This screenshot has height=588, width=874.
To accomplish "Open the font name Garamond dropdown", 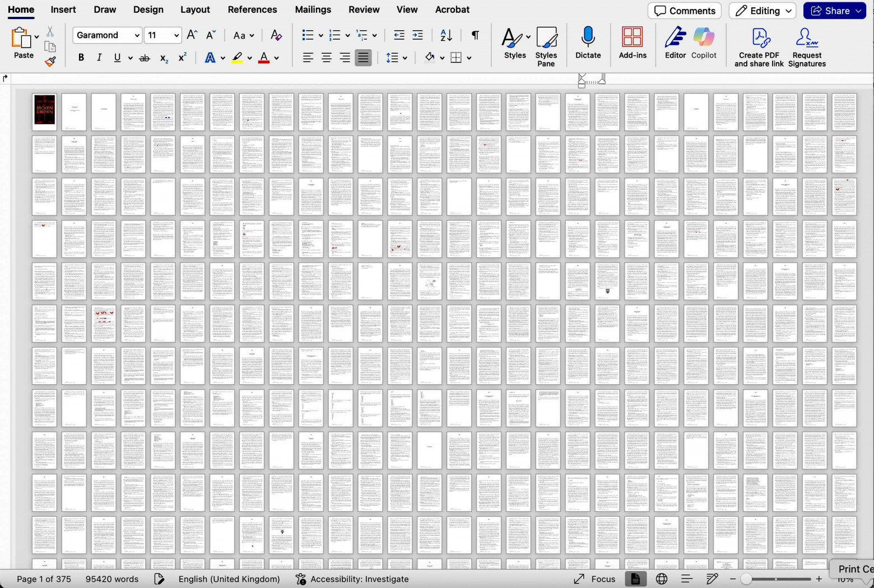I will 137,35.
